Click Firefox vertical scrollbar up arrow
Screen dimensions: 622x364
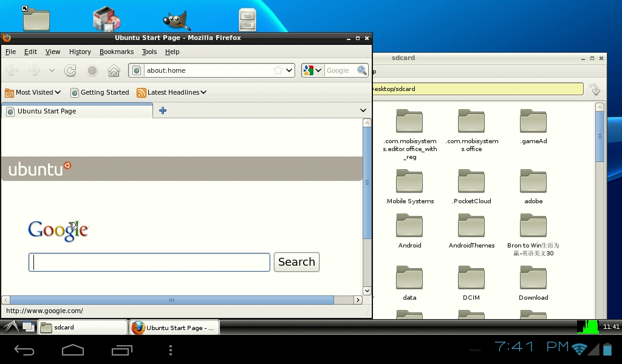(x=367, y=123)
